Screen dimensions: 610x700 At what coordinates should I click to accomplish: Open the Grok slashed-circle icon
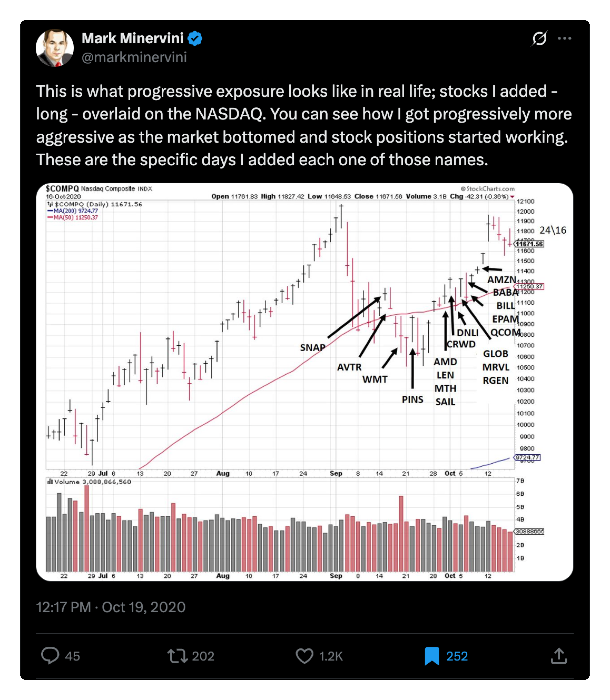539,38
